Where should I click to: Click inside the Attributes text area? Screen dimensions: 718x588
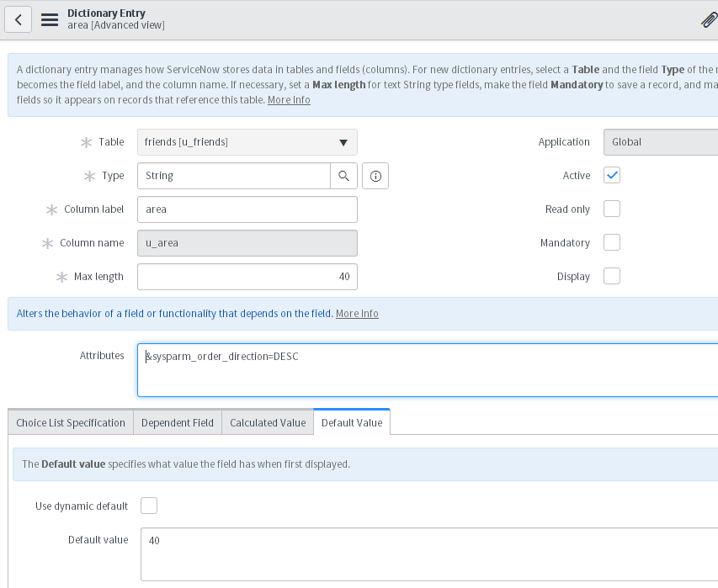(428, 370)
